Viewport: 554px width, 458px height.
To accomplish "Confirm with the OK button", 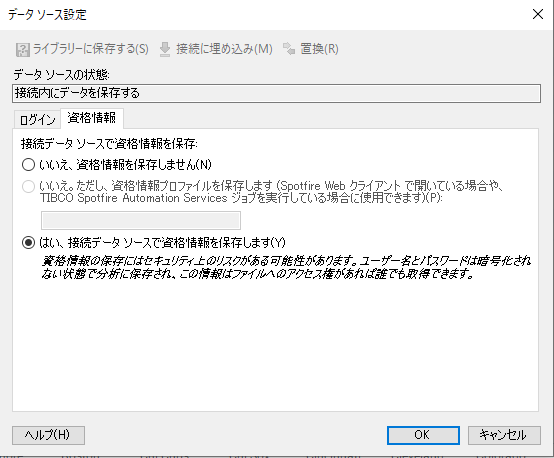I will pos(423,435).
